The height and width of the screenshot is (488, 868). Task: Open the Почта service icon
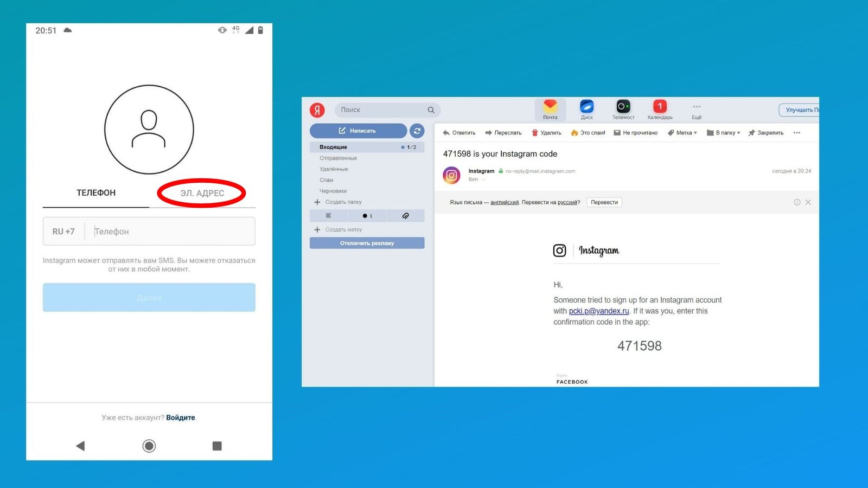coord(550,110)
